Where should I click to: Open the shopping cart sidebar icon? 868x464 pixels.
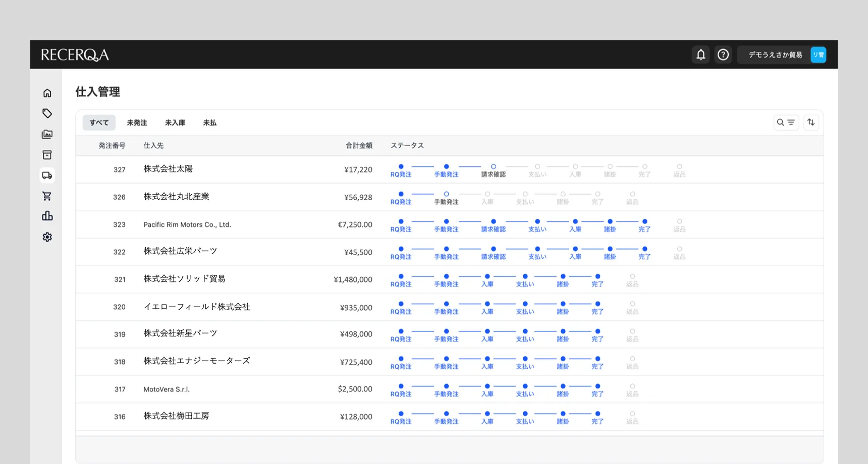click(x=47, y=196)
